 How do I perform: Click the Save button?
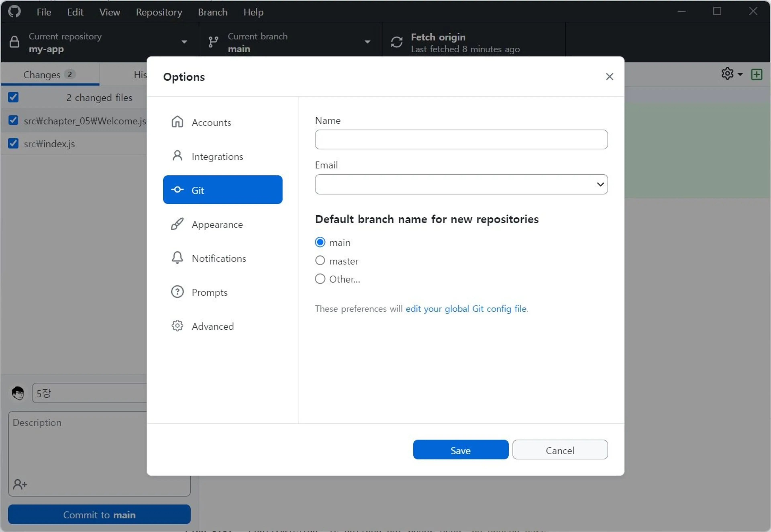tap(460, 450)
